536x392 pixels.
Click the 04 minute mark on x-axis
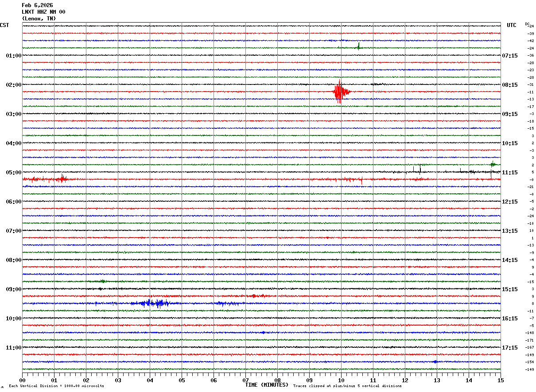(150, 380)
